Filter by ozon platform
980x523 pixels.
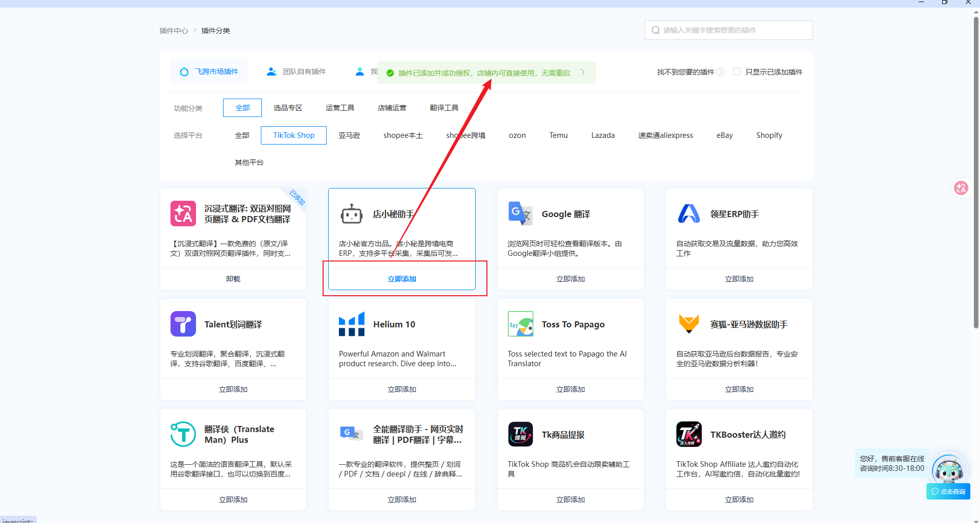517,135
